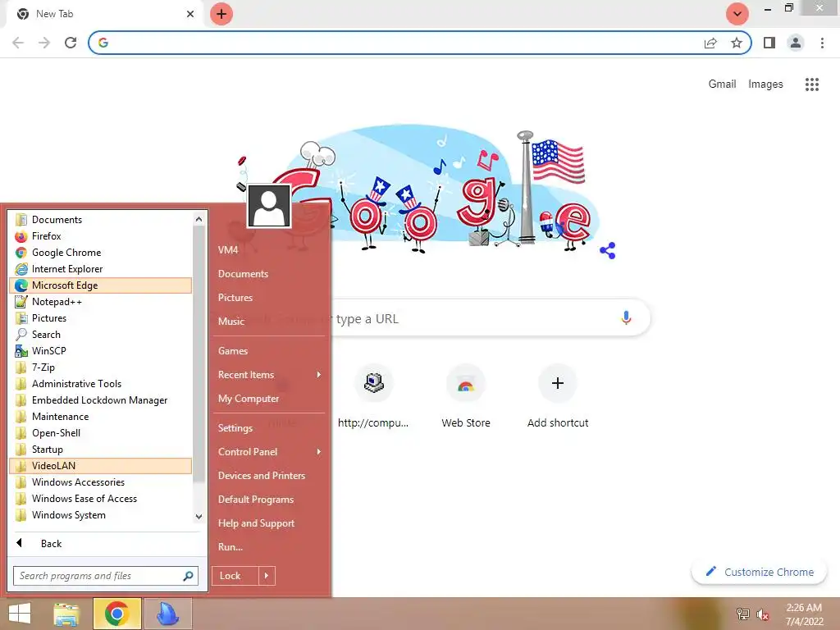Click the Chrome taskbar icon
Screen dimensions: 840x630
click(x=116, y=614)
